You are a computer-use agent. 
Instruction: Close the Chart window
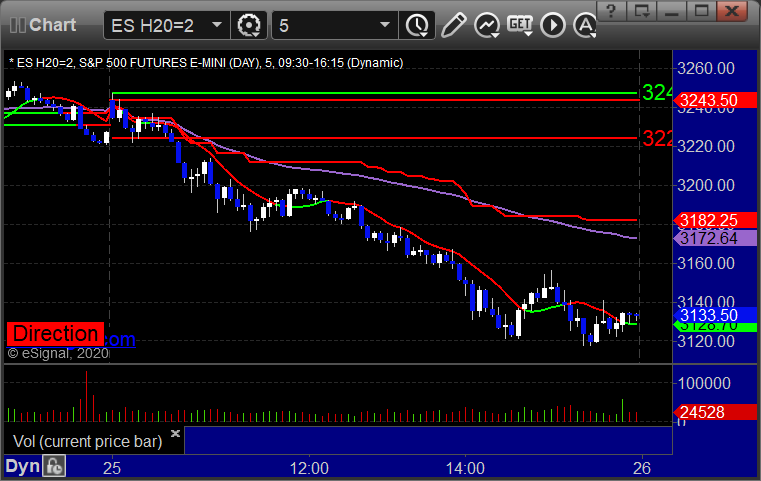point(732,11)
